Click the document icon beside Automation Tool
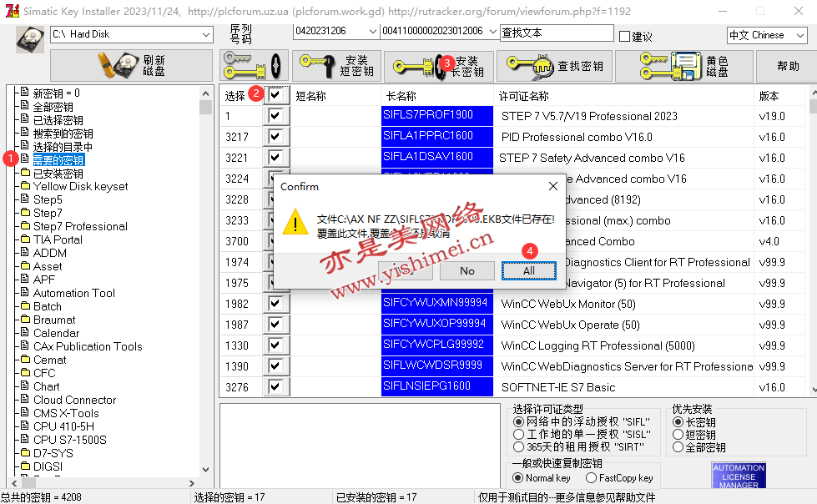 pyautogui.click(x=24, y=292)
